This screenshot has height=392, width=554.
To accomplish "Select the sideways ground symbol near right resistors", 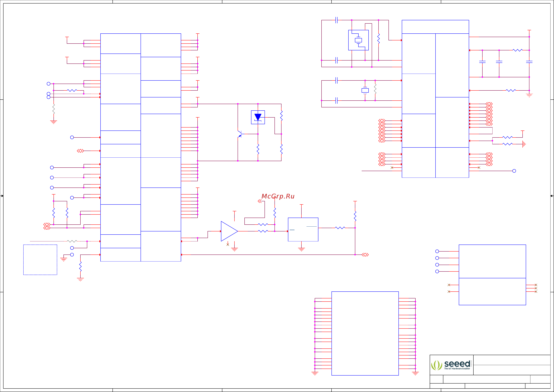I will pyautogui.click(x=524, y=144).
